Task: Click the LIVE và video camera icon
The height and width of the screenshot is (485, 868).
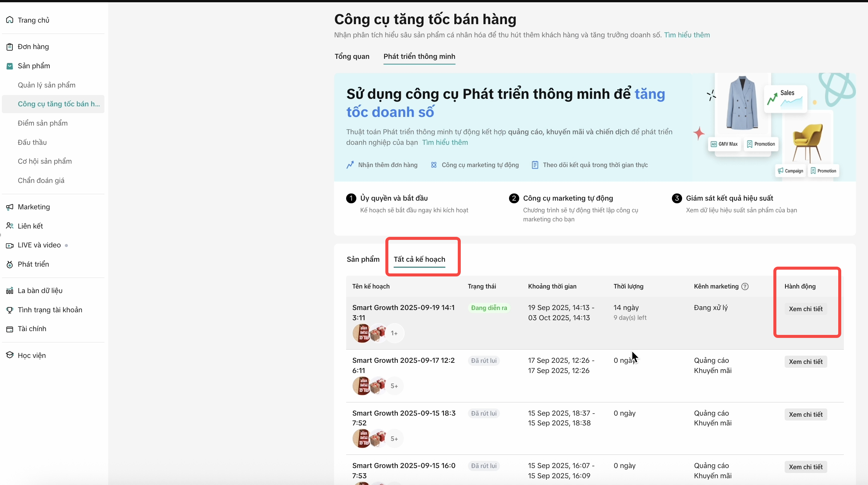Action: click(x=10, y=246)
